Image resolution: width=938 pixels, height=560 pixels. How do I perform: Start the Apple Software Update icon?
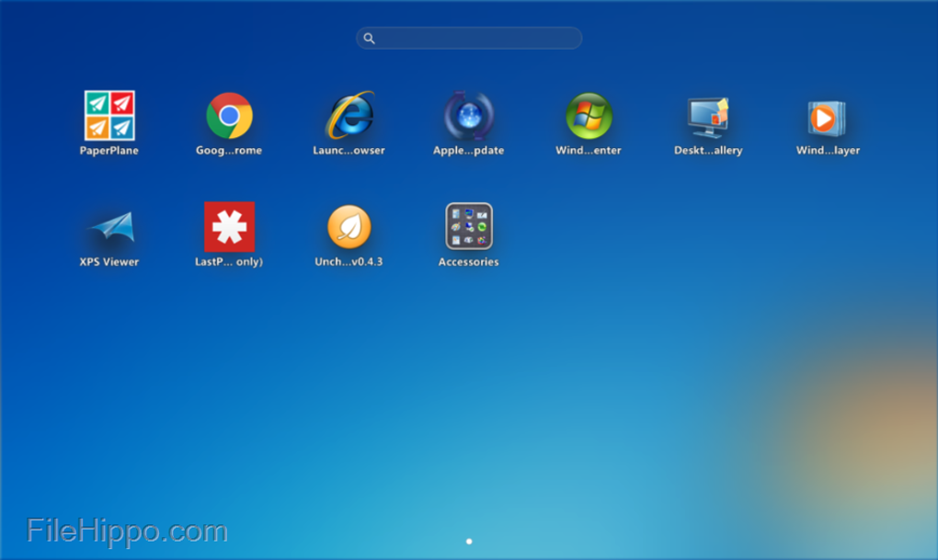(x=469, y=116)
